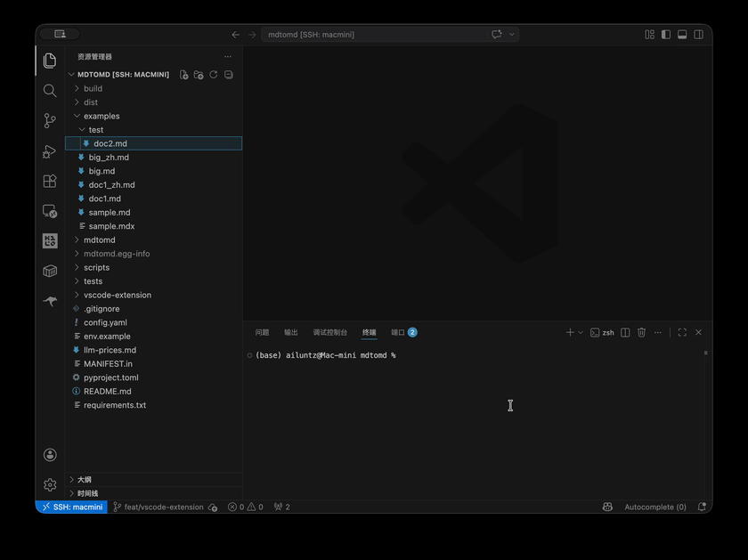The height and width of the screenshot is (560, 748).
Task: Collapse the test folder
Action: (x=153, y=130)
